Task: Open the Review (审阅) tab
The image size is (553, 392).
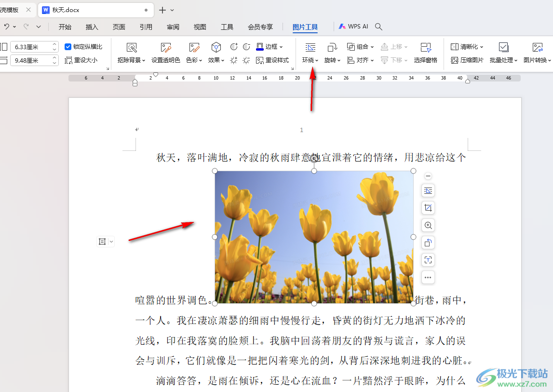Action: click(173, 27)
